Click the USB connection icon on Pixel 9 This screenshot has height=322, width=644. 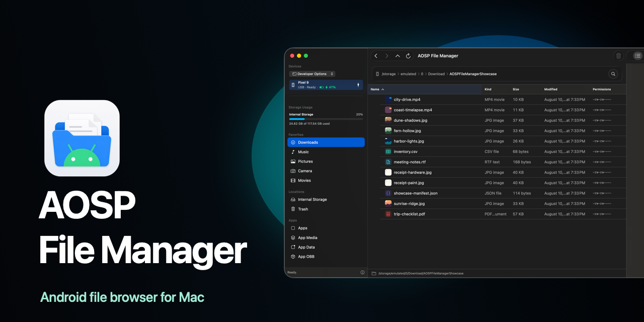(358, 85)
